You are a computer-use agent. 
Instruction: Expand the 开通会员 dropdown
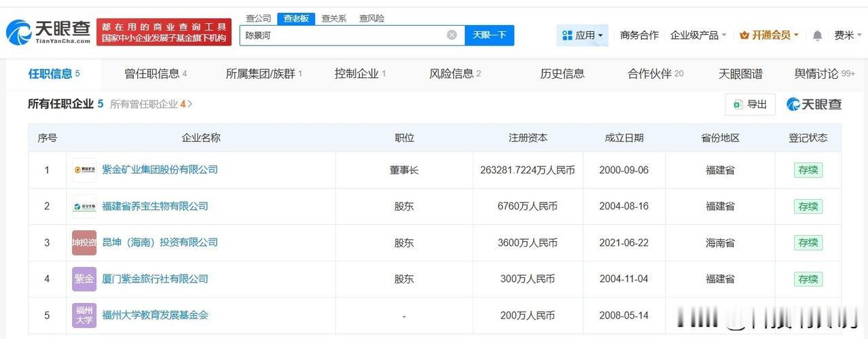(x=769, y=35)
